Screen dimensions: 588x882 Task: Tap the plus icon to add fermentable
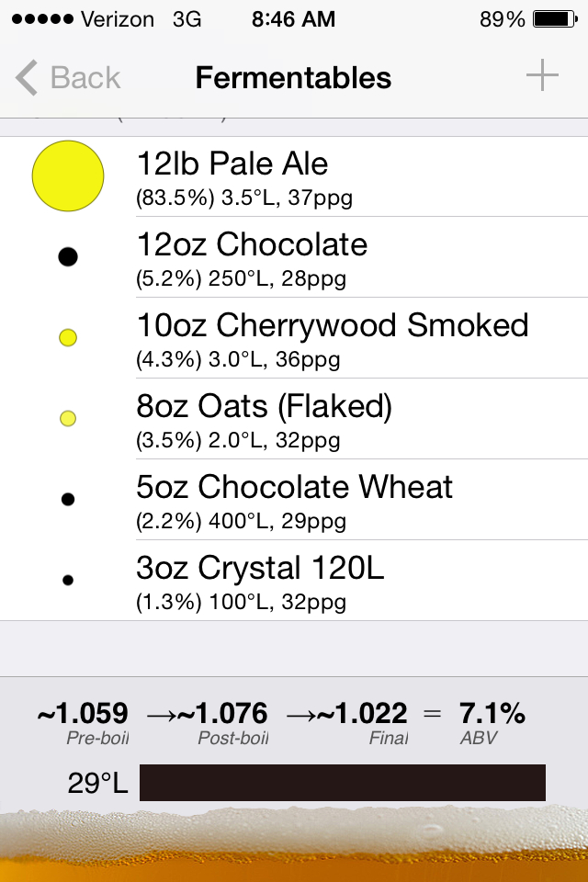tap(542, 75)
